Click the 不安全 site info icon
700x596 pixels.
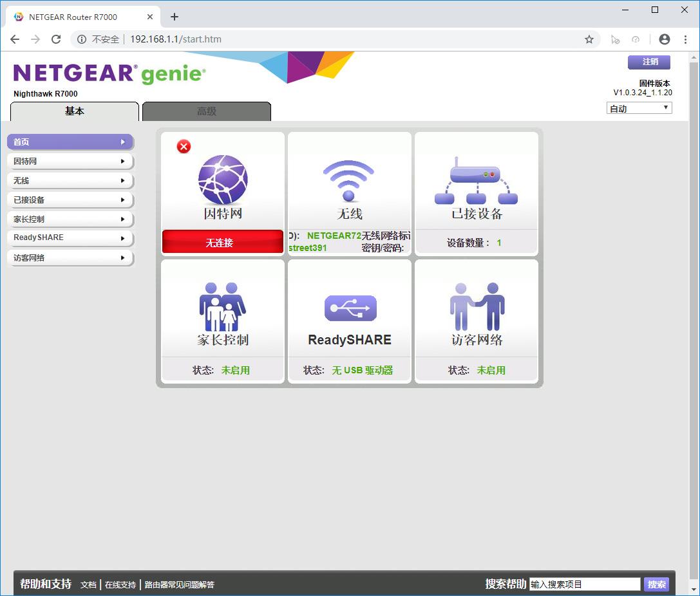point(82,39)
